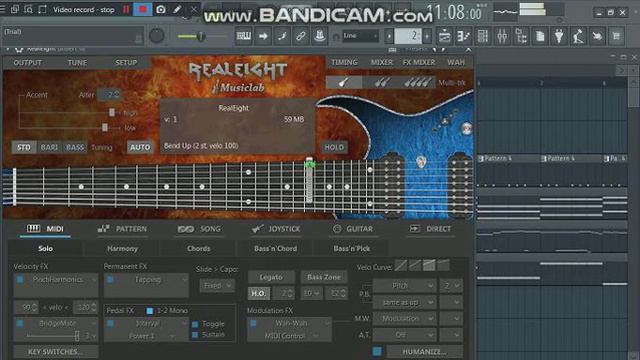Click the KEY SWITCHES button

(56, 351)
